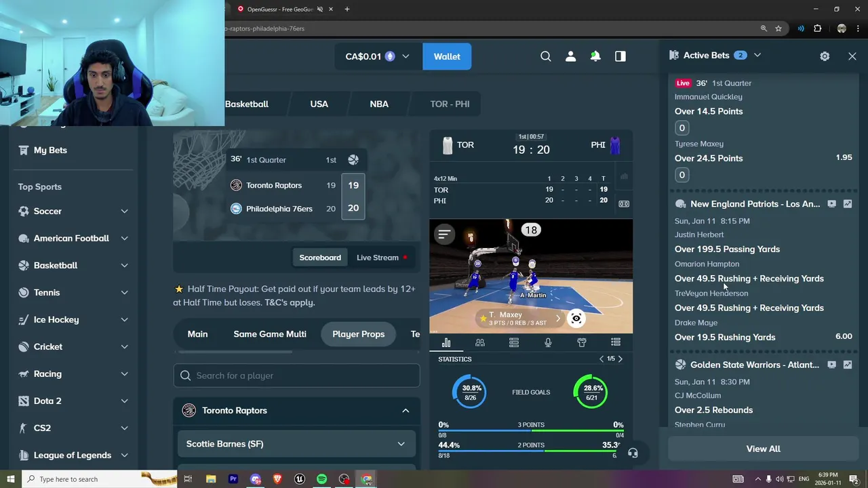The image size is (868, 488).
Task: Open the stream icon on Warriors bet
Action: 831,365
